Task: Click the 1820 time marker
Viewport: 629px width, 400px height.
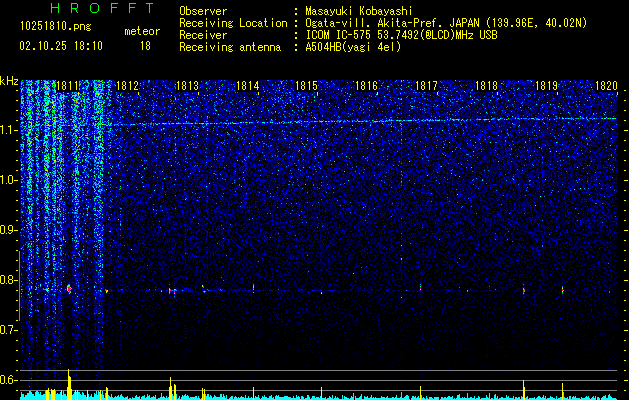Action: point(606,85)
